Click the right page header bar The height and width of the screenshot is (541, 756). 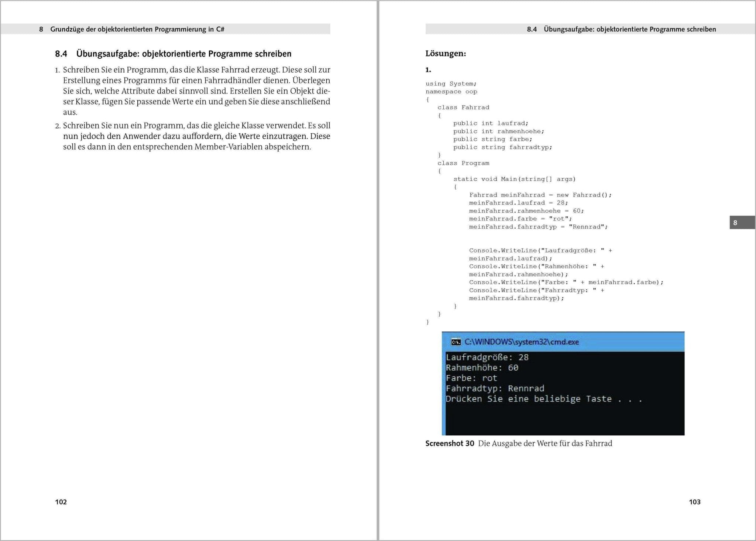click(x=590, y=29)
